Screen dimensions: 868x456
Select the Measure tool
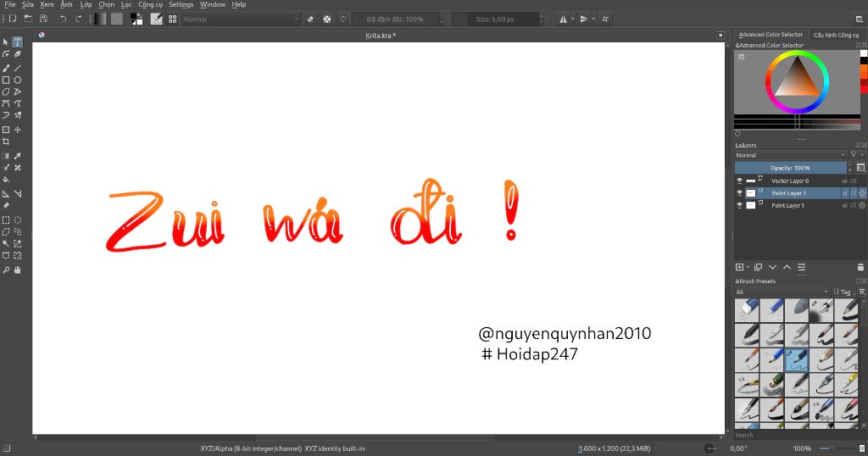(x=18, y=194)
